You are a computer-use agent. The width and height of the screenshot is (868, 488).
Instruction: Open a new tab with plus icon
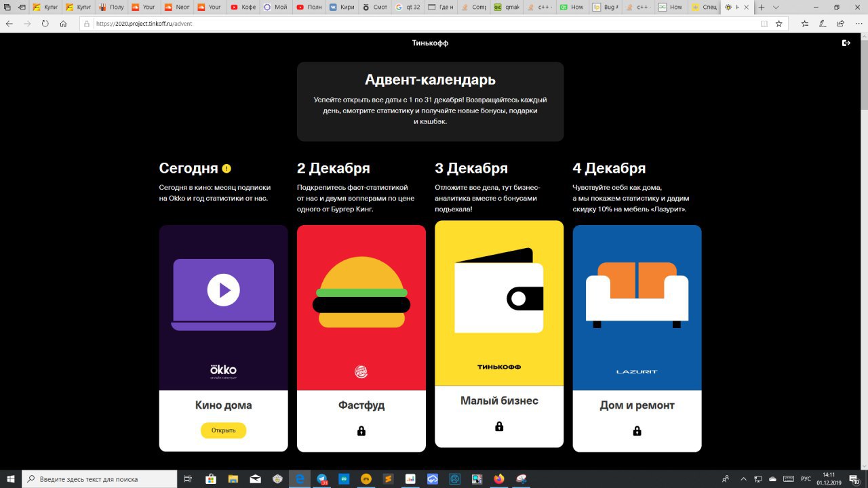762,7
